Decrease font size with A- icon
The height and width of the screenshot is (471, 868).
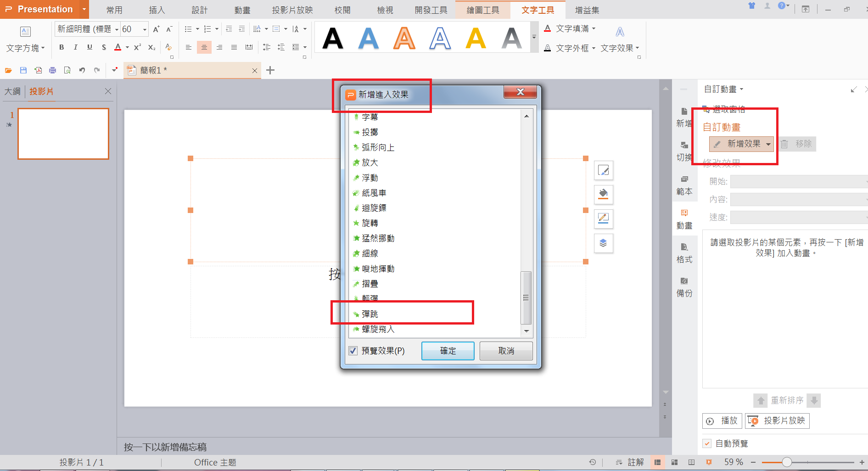(x=169, y=29)
